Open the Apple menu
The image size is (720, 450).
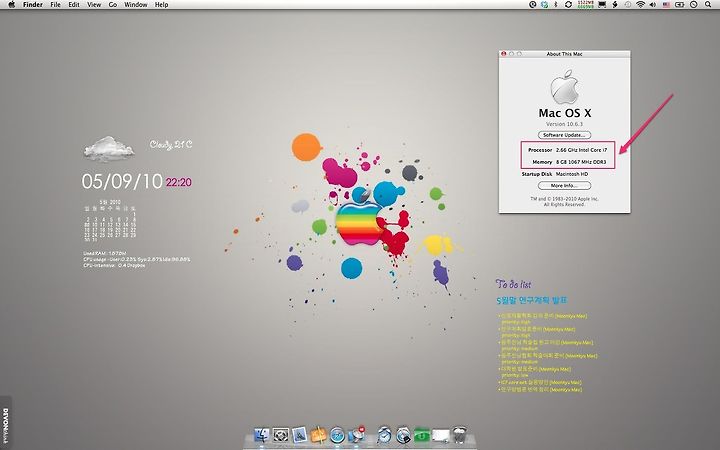coord(12,5)
